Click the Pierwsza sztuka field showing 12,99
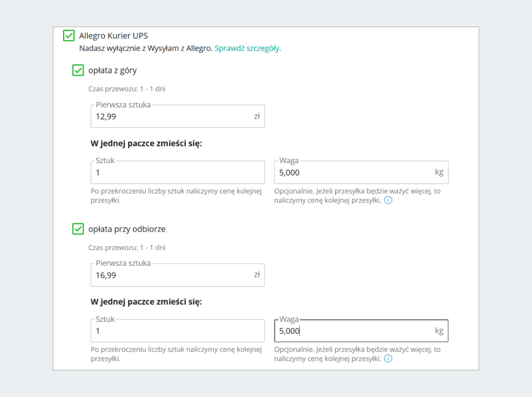The height and width of the screenshot is (397, 532). click(x=173, y=117)
